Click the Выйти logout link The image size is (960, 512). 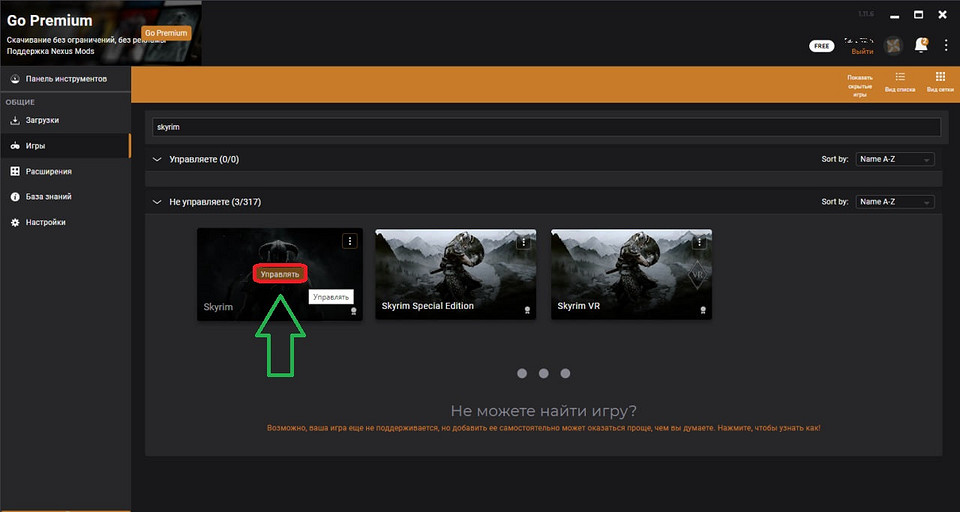pos(861,51)
